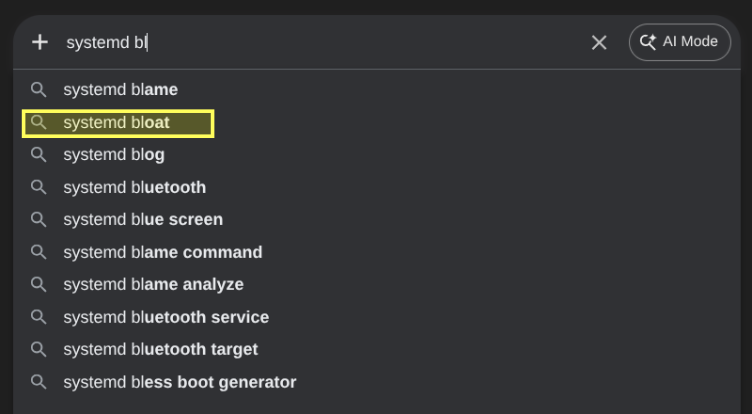Viewport: 752px width, 414px height.
Task: Clear the search text with X icon
Action: [599, 42]
